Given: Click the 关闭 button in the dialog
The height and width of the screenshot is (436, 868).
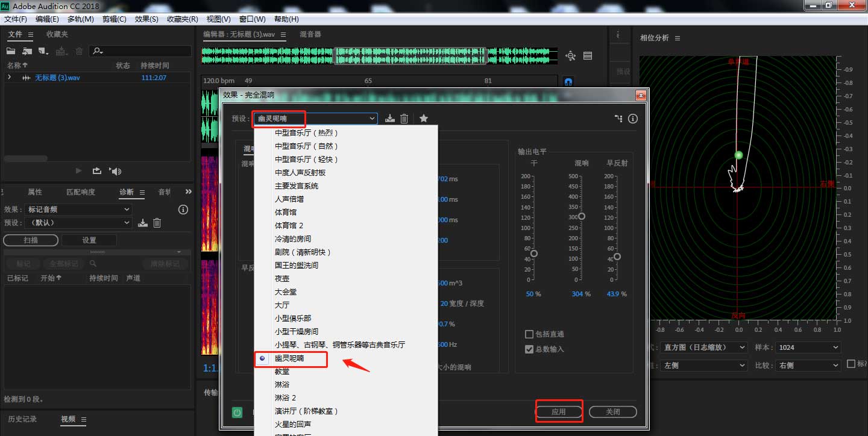Looking at the screenshot, I should click(x=612, y=412).
